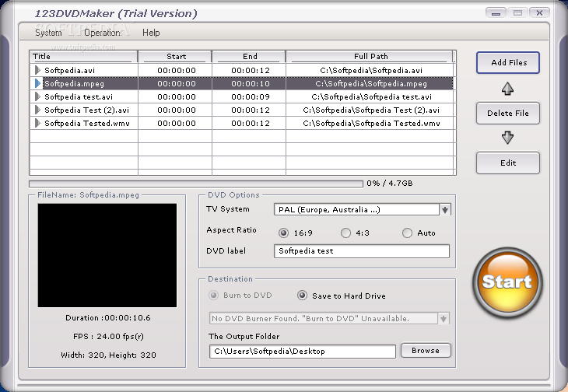Click the blue play arrow beside Softpedia.mpeg

(37, 83)
